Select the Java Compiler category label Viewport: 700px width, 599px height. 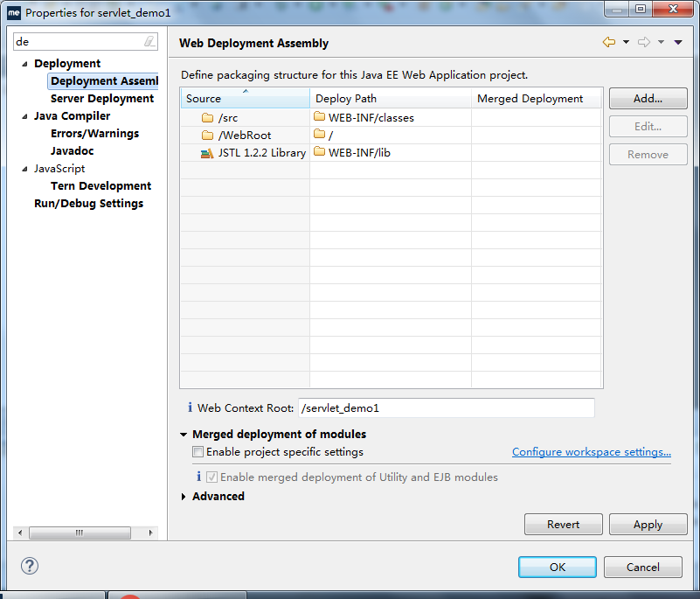72,115
